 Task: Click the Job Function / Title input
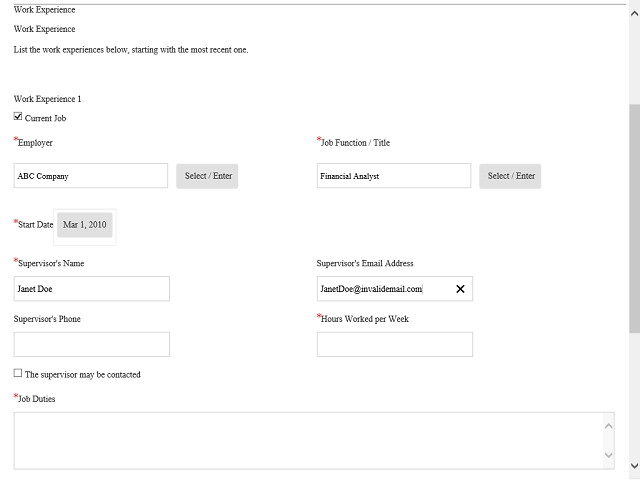[394, 176]
